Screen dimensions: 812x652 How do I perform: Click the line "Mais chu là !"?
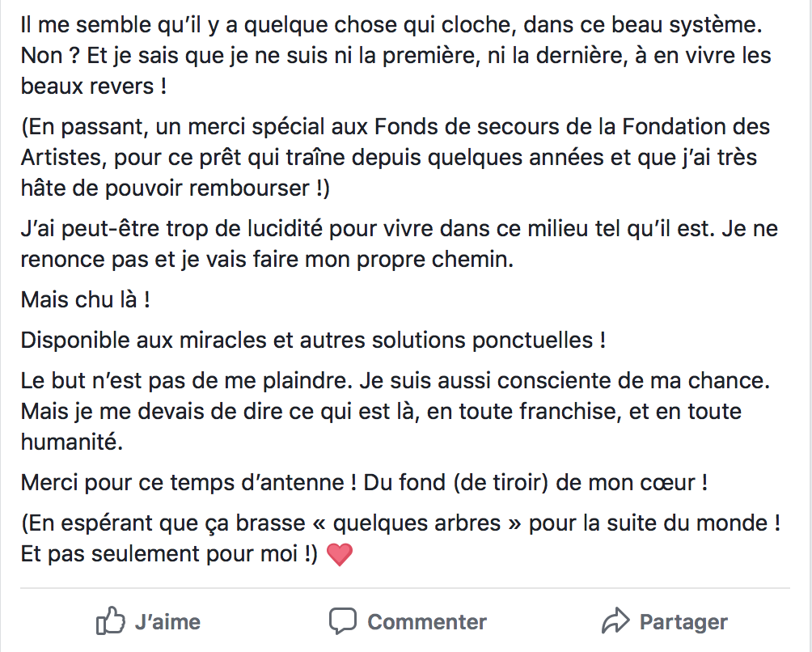pos(86,300)
